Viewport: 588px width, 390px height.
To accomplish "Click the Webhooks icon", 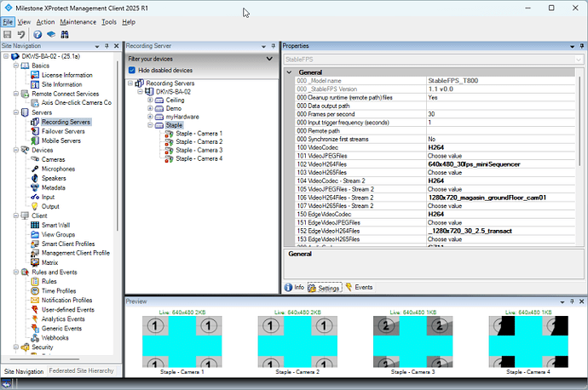I will pos(35,337).
